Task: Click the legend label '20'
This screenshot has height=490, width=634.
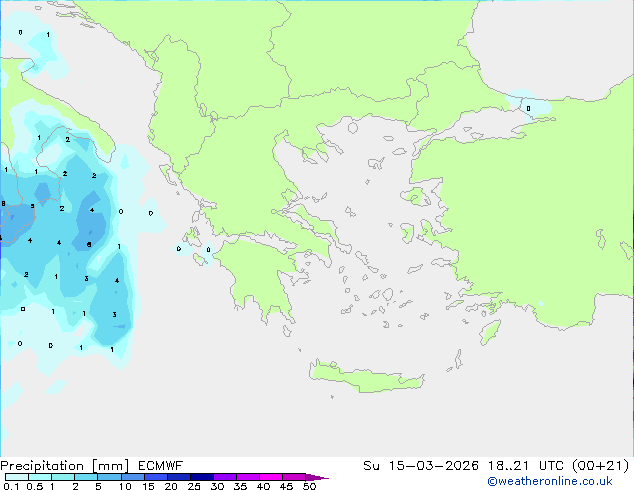Action: click(x=171, y=486)
